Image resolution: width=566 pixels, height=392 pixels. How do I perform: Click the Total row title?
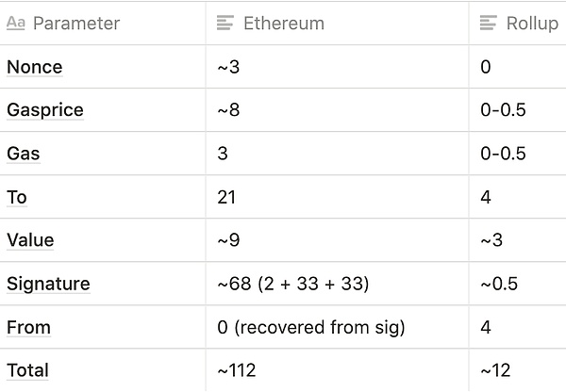tap(27, 370)
